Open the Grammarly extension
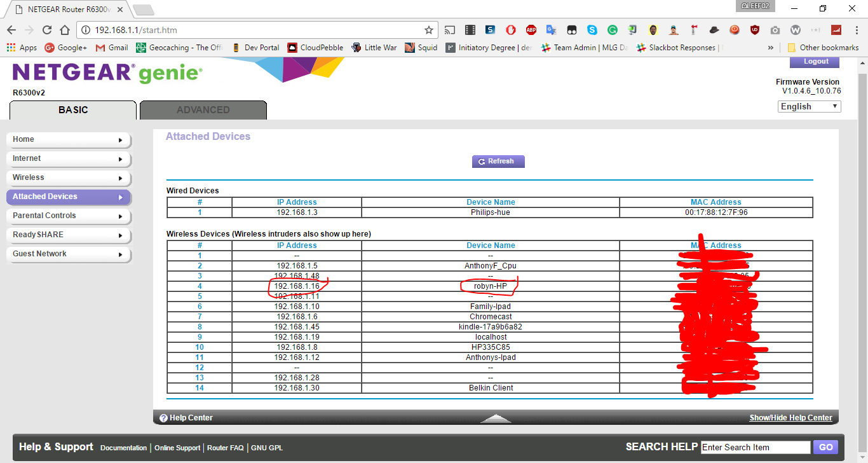This screenshot has height=463, width=868. pyautogui.click(x=613, y=30)
